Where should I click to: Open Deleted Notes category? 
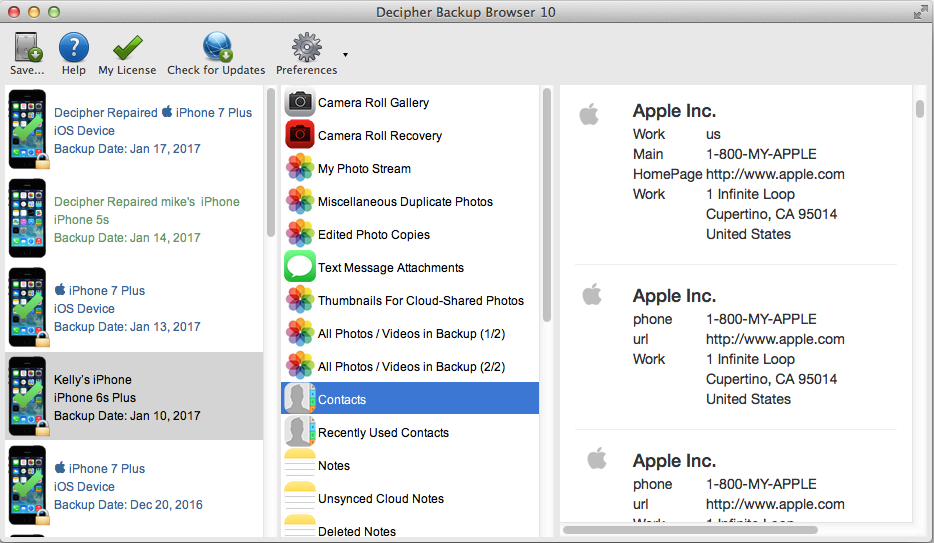click(357, 531)
